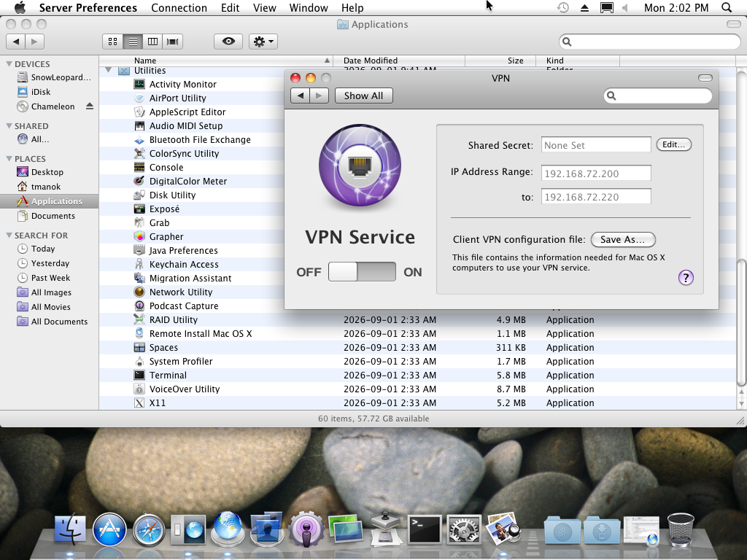Open the Window menu

(309, 7)
